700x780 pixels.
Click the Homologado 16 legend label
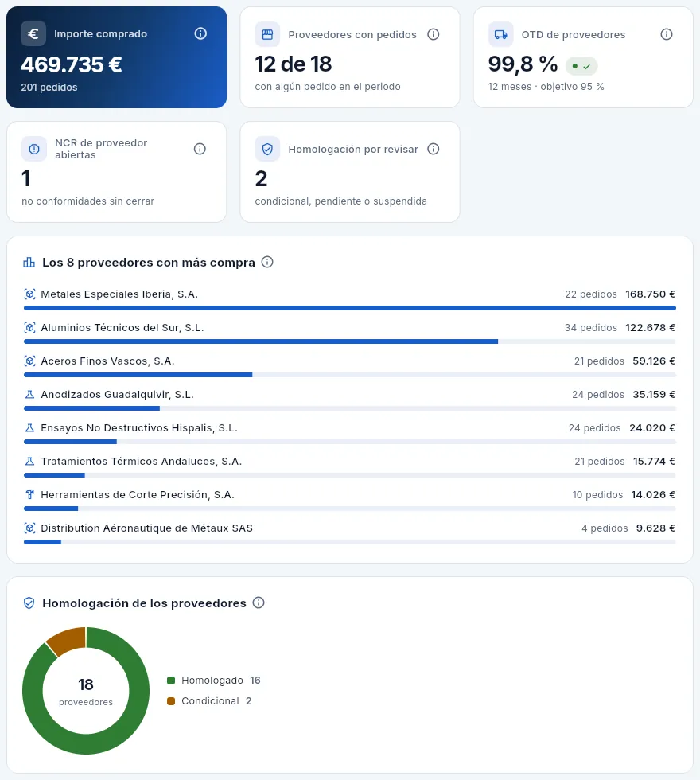pyautogui.click(x=221, y=680)
